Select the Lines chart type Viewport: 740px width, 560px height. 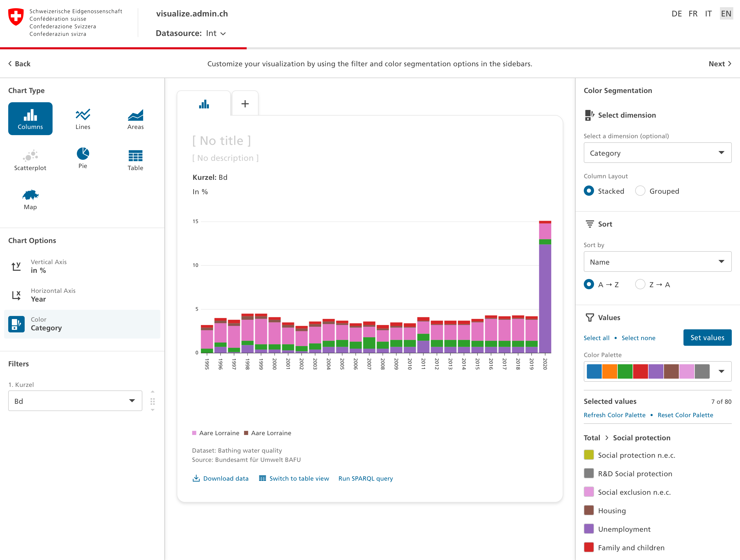[83, 119]
